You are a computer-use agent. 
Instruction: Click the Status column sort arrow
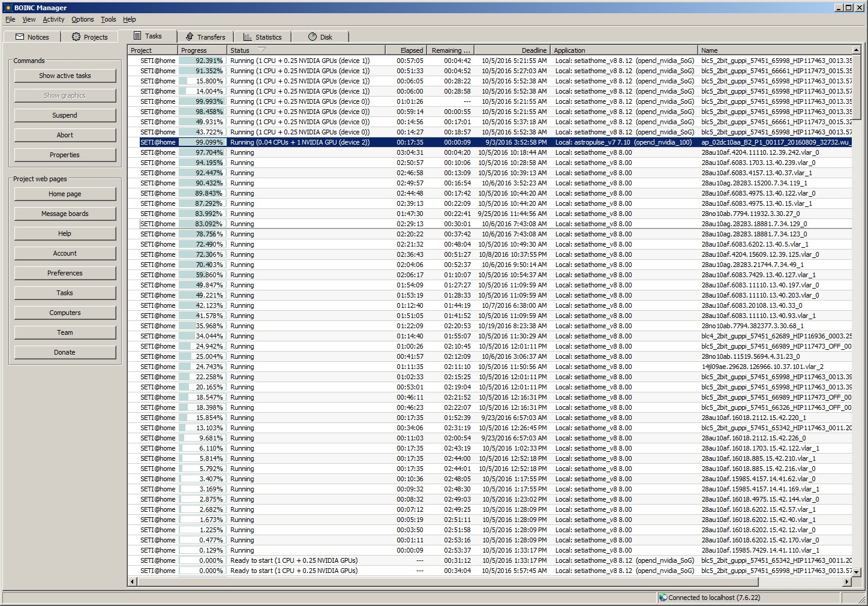tap(262, 50)
